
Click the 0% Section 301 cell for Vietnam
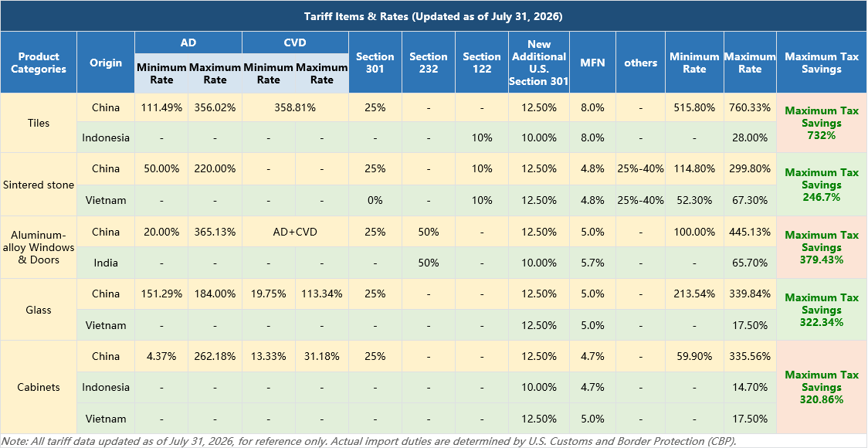coord(375,200)
